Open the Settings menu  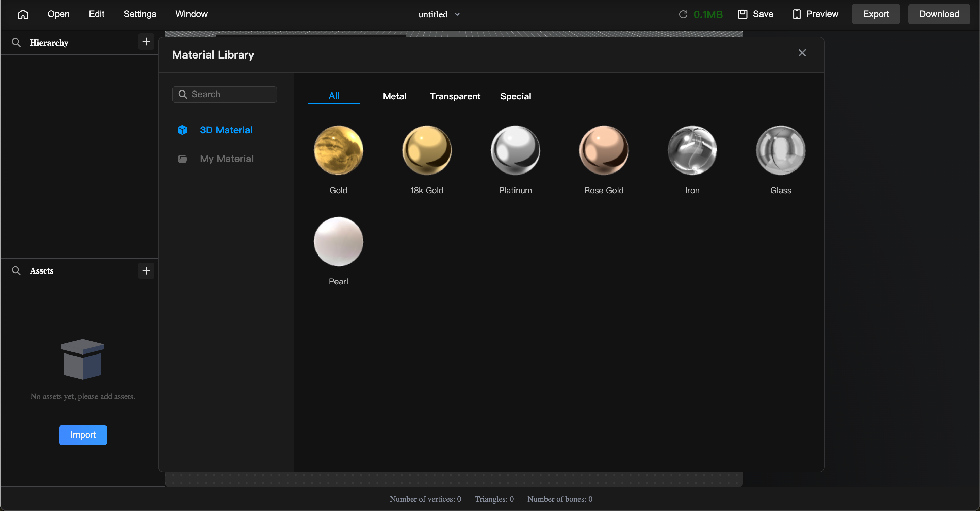140,14
